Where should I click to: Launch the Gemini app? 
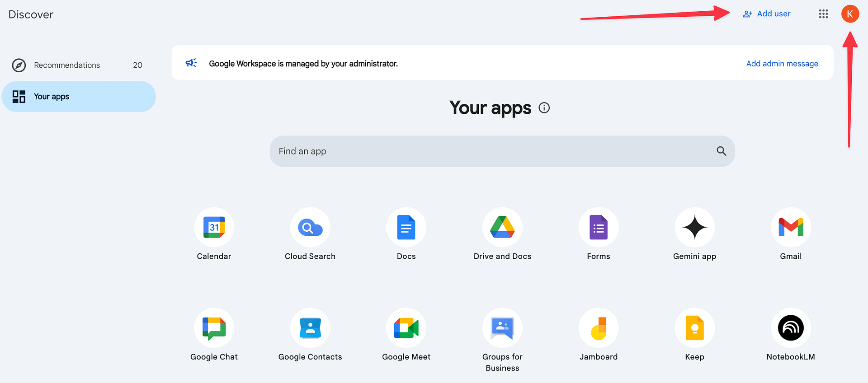(x=694, y=228)
